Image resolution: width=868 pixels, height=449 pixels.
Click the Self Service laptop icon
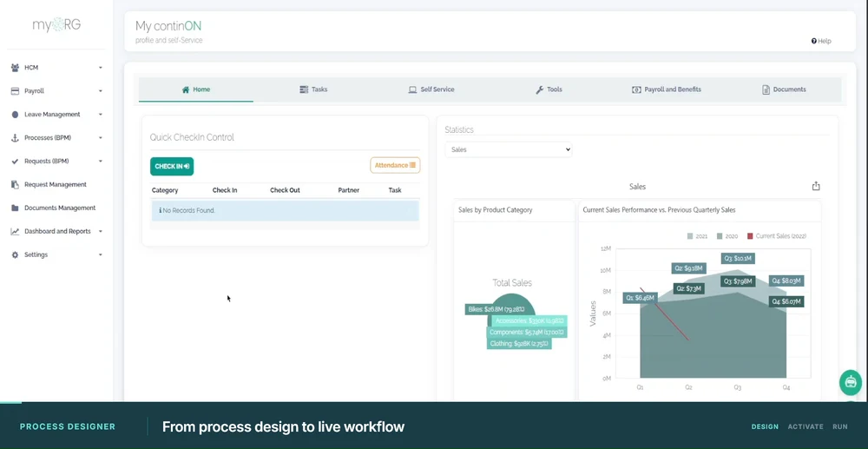(x=412, y=89)
